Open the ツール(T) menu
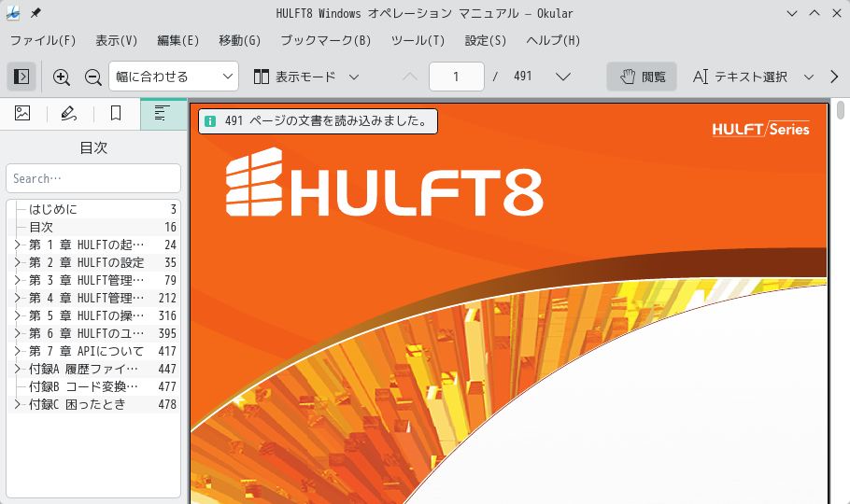Image resolution: width=850 pixels, height=504 pixels. click(x=418, y=41)
